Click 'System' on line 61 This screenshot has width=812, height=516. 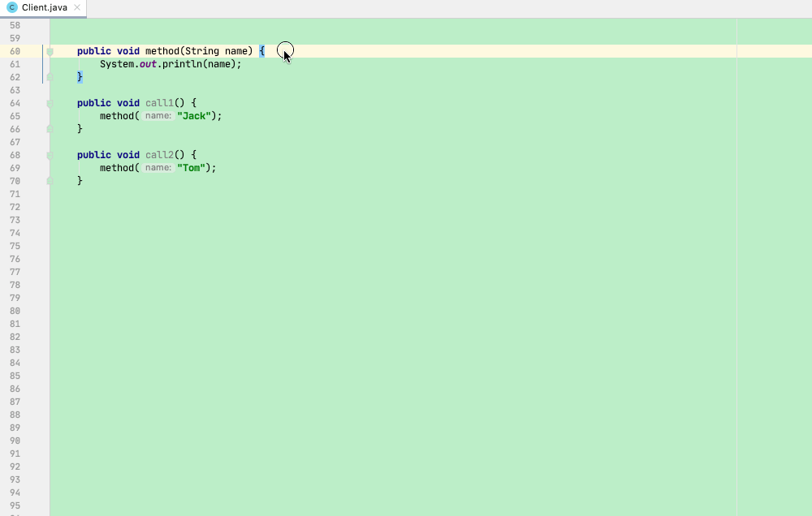pyautogui.click(x=117, y=64)
